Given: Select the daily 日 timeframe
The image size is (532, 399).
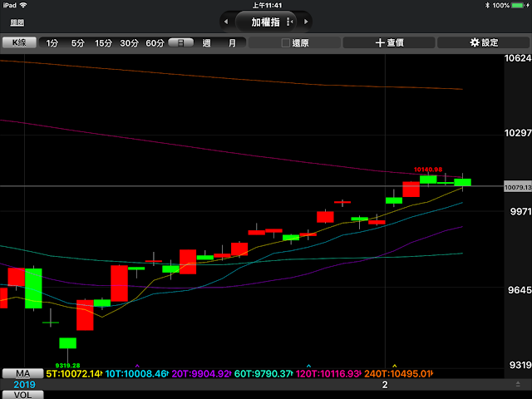Looking at the screenshot, I should (x=181, y=42).
